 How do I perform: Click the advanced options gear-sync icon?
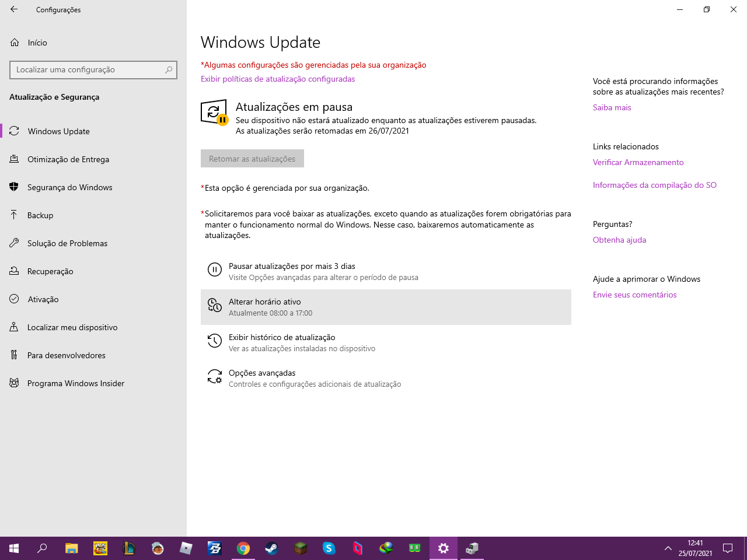(x=215, y=376)
